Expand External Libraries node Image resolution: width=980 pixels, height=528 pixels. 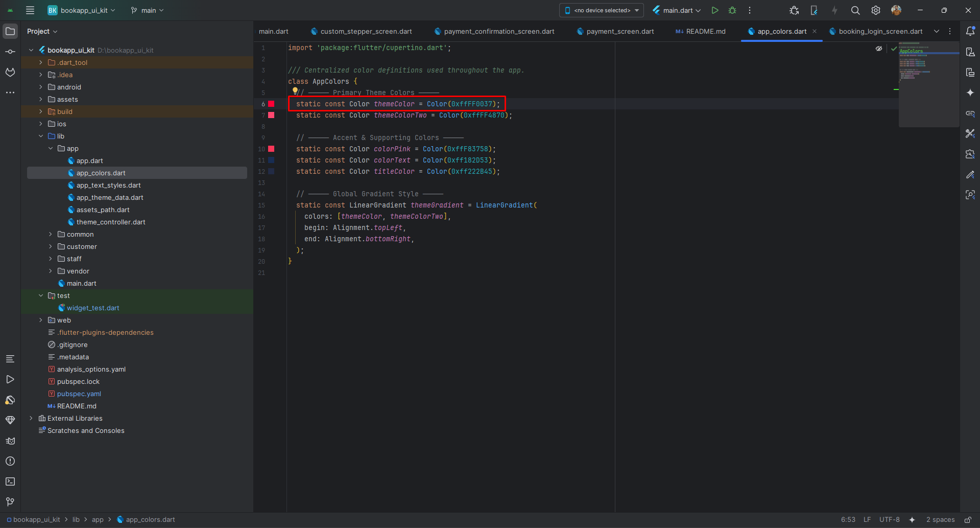click(31, 418)
